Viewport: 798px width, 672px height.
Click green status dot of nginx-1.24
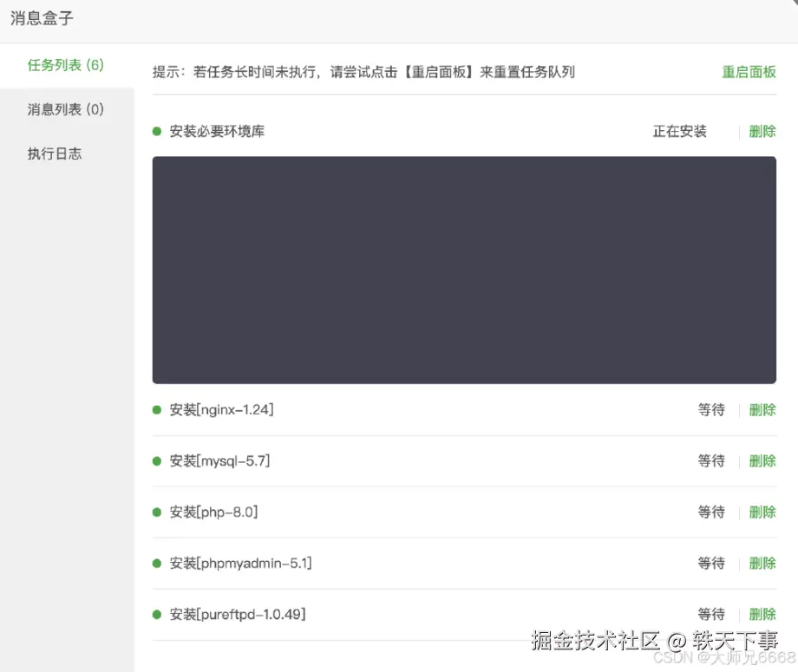point(157,410)
